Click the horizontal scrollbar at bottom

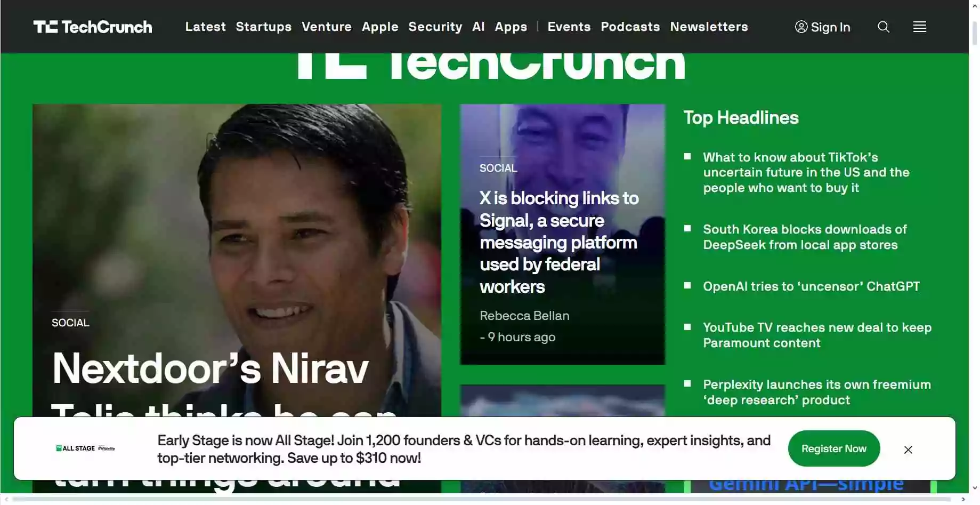pos(481,500)
